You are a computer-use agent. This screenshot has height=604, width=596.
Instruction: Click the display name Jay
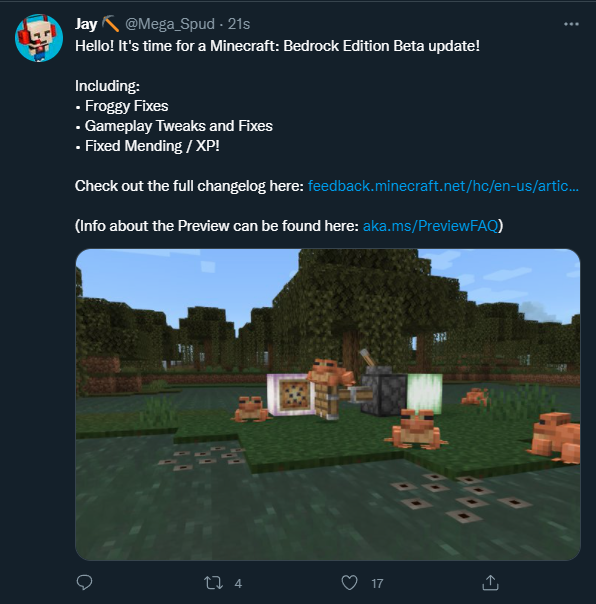(86, 24)
